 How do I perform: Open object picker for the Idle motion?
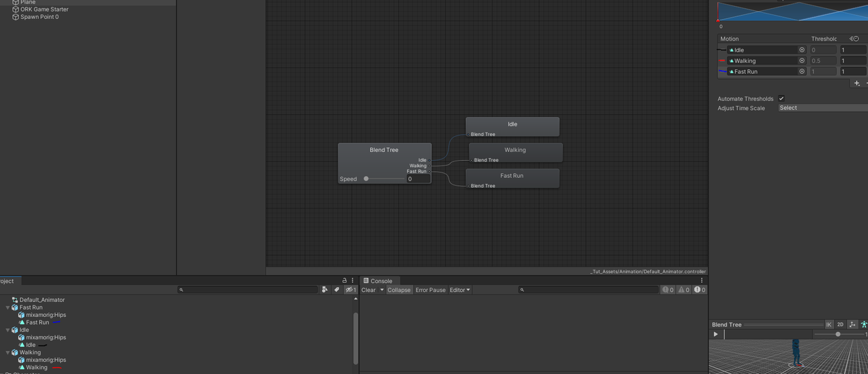pyautogui.click(x=802, y=50)
